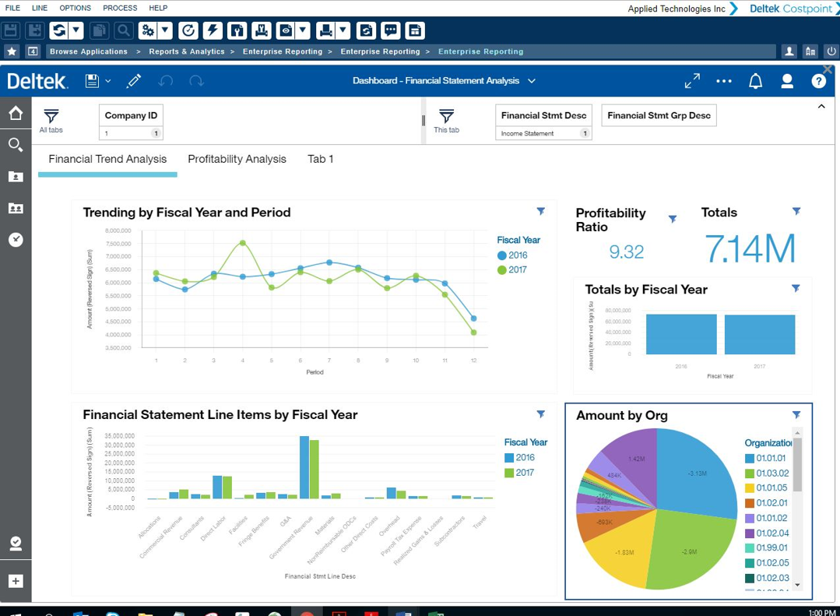
Task: Open filter on Trending by Fiscal Year chart
Action: [x=540, y=211]
